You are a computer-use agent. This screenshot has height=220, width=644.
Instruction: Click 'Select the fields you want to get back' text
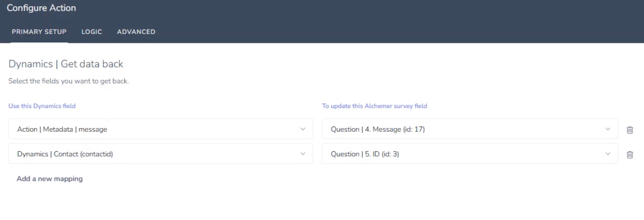(x=69, y=81)
